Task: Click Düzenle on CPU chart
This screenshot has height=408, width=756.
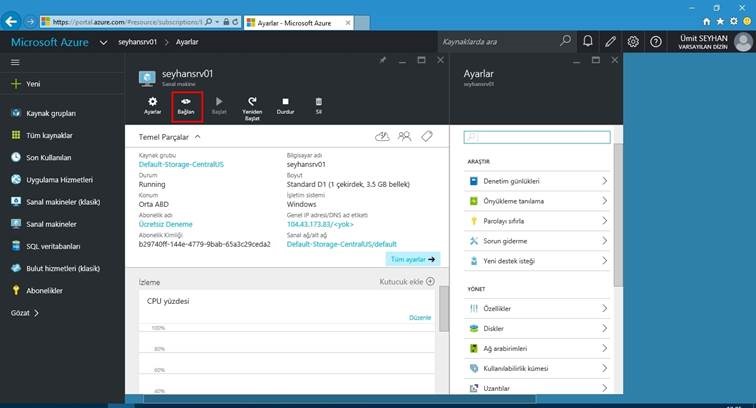Action: pos(420,317)
